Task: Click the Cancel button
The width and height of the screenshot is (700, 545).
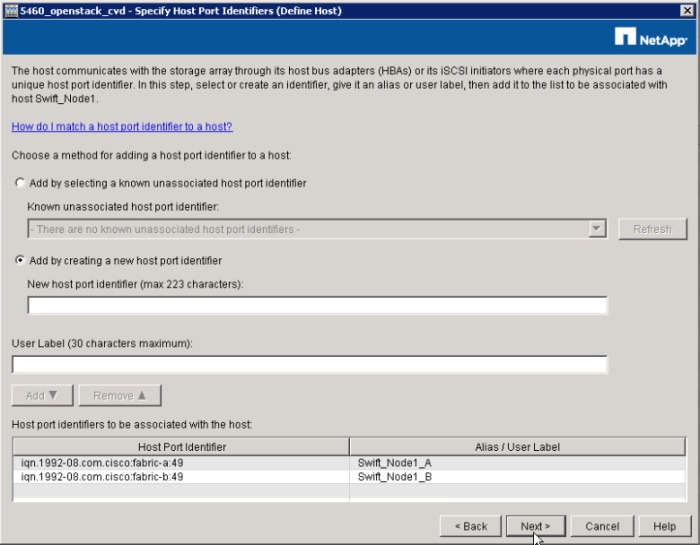Action: tap(602, 526)
